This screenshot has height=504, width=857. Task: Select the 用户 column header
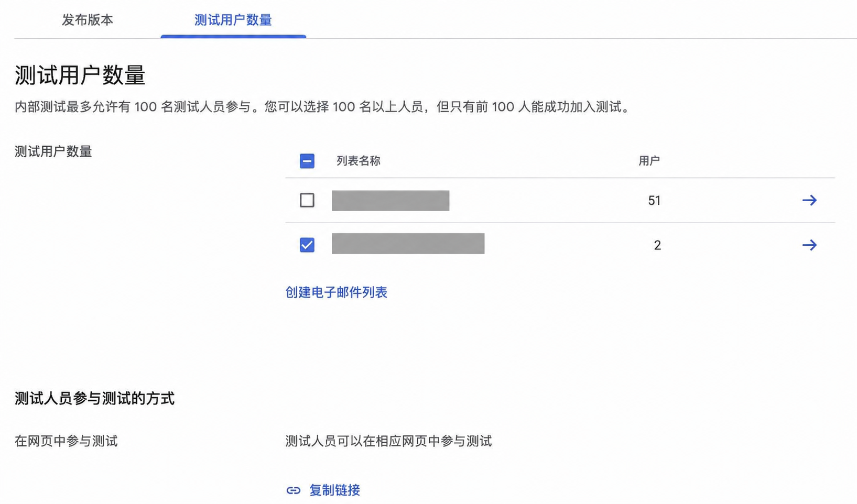point(649,161)
